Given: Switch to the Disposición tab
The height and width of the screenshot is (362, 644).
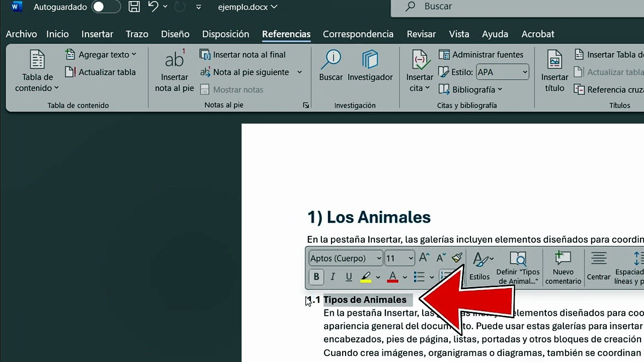Looking at the screenshot, I should (x=225, y=34).
